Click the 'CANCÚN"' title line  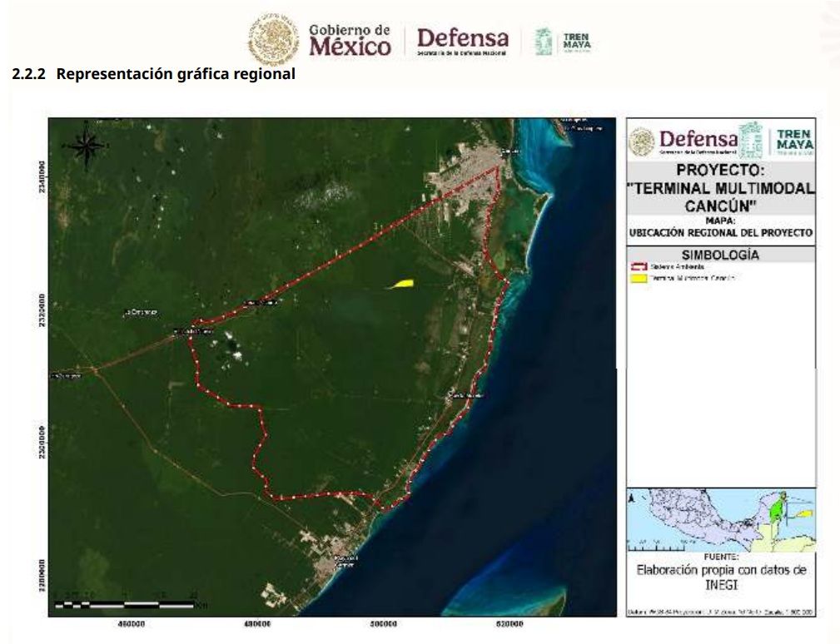coord(721,206)
